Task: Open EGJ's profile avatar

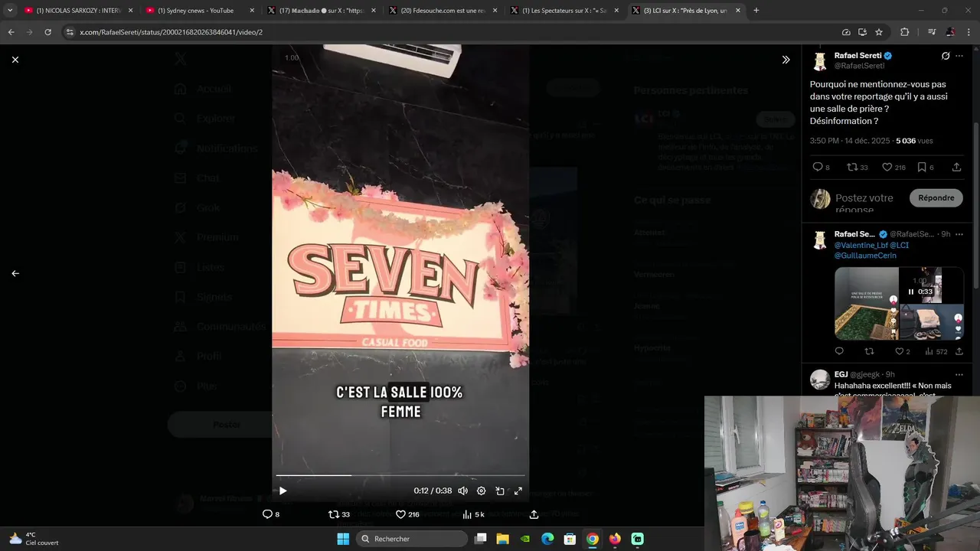Action: [820, 380]
